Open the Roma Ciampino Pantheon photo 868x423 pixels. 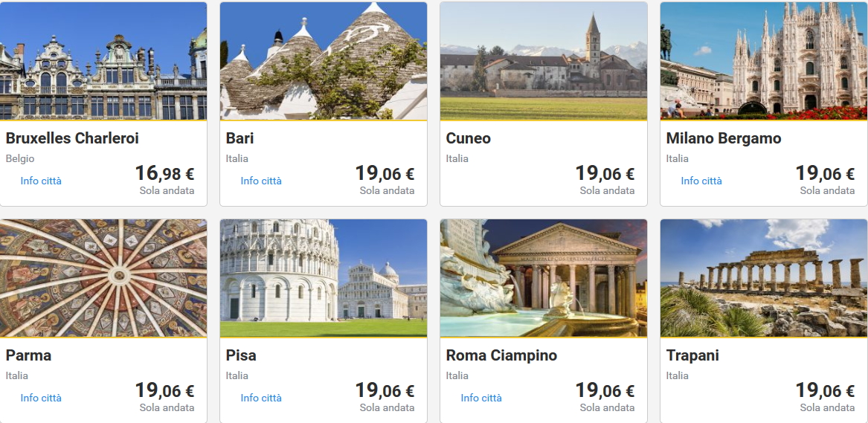click(x=544, y=278)
